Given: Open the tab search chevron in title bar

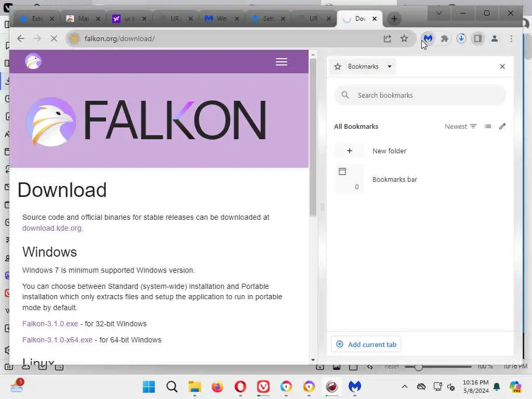Looking at the screenshot, I should (x=438, y=13).
